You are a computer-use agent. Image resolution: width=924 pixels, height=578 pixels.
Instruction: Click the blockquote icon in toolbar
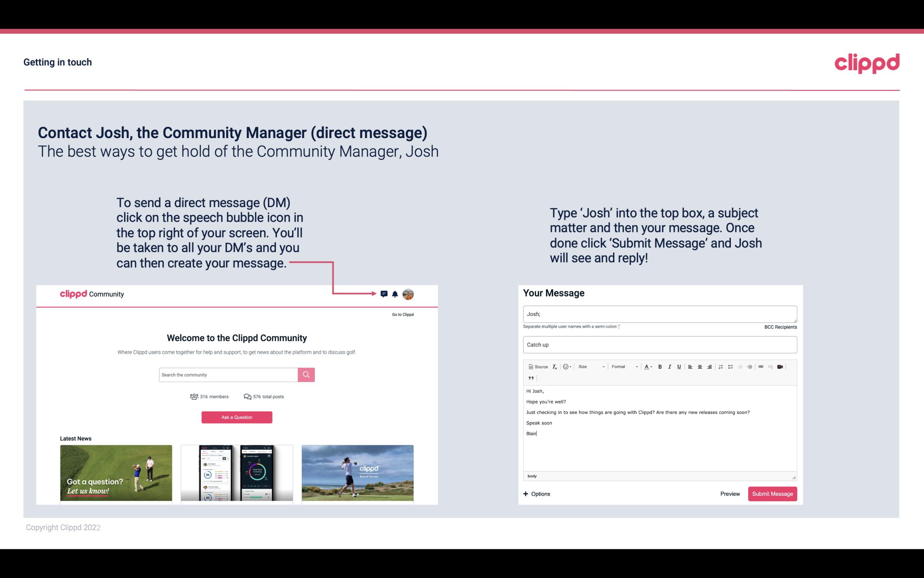click(x=530, y=377)
